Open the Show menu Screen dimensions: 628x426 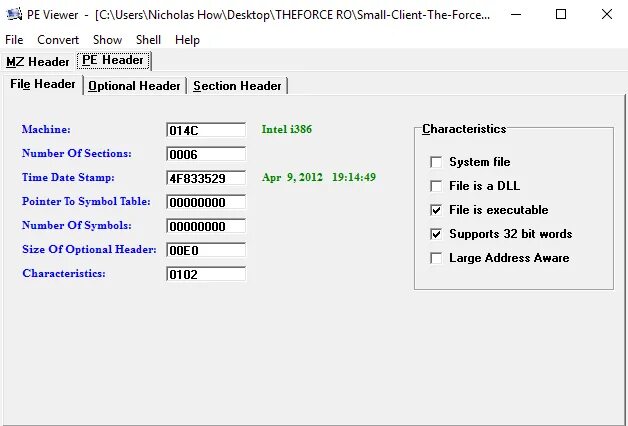(x=107, y=40)
